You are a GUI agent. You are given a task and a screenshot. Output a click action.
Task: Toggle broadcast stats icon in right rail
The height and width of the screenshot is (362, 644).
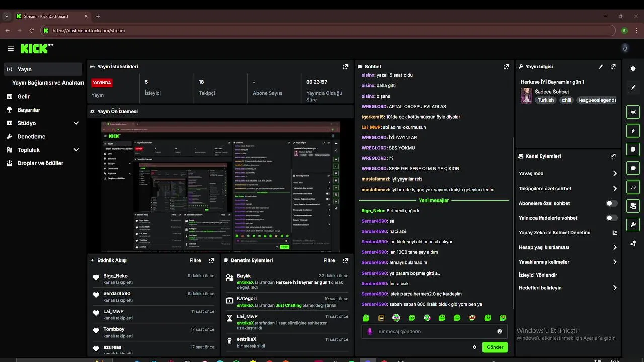point(633,187)
